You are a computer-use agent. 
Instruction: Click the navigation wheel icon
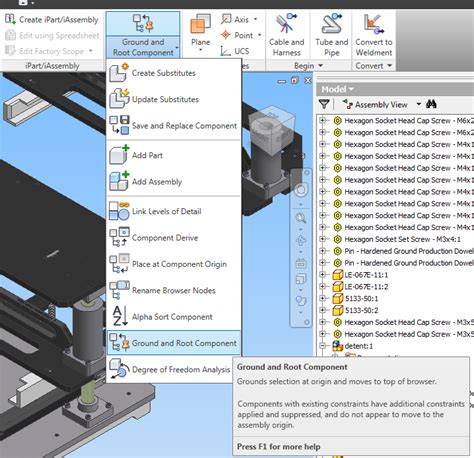[301, 190]
